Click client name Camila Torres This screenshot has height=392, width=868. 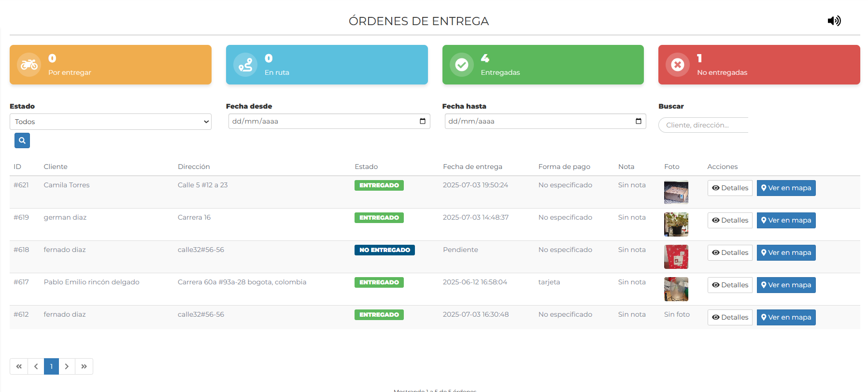click(x=67, y=185)
